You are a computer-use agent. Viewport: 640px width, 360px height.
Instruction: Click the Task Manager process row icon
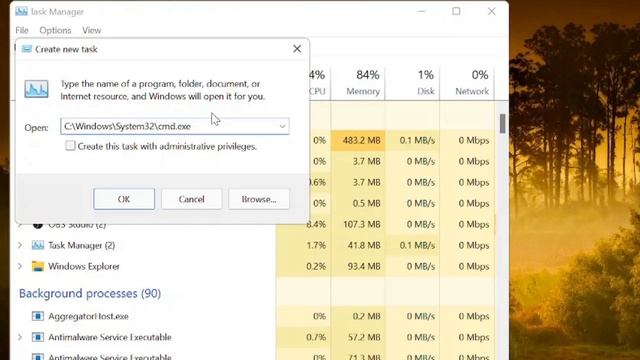coord(38,245)
